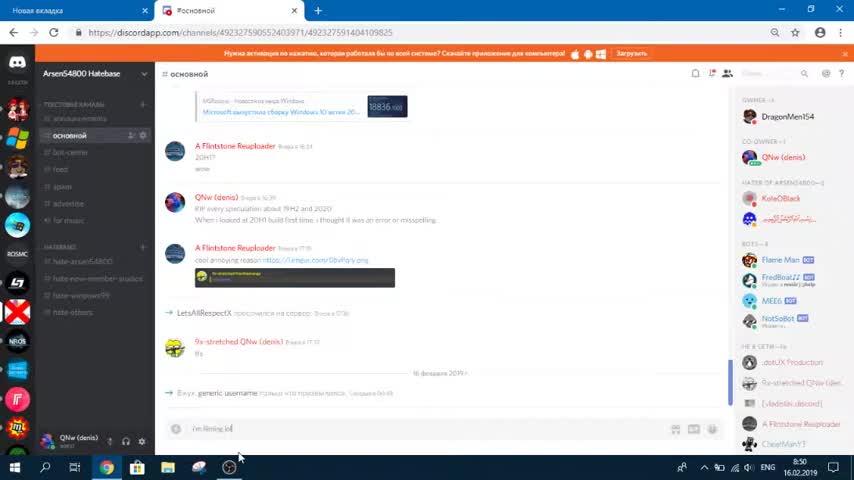Screen dimensions: 854x480
Task: Open the Help question mark icon
Action: click(x=841, y=74)
